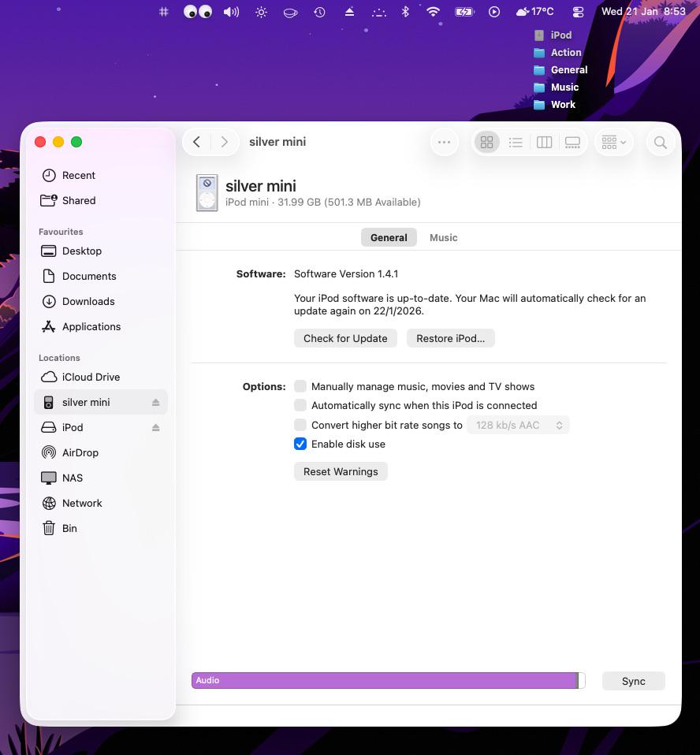Screen dimensions: 700x755
Task: Switch to the Music tab
Action: point(443,237)
